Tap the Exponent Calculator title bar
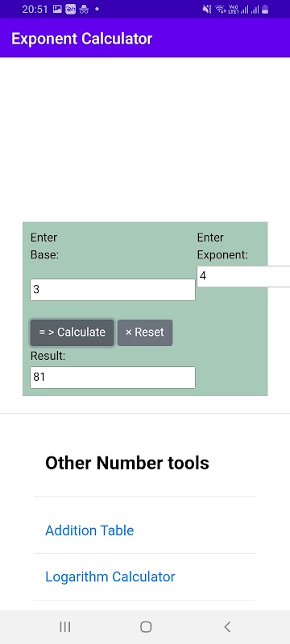 145,39
